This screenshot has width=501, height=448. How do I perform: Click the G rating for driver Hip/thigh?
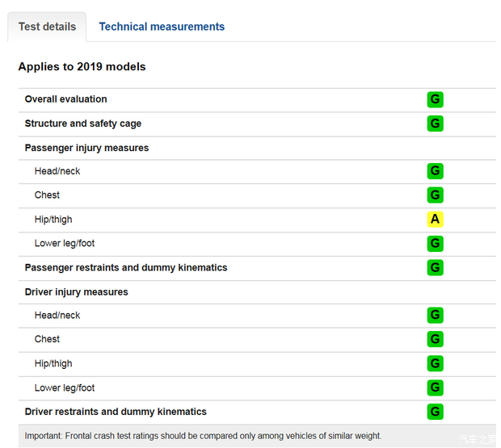pyautogui.click(x=435, y=364)
